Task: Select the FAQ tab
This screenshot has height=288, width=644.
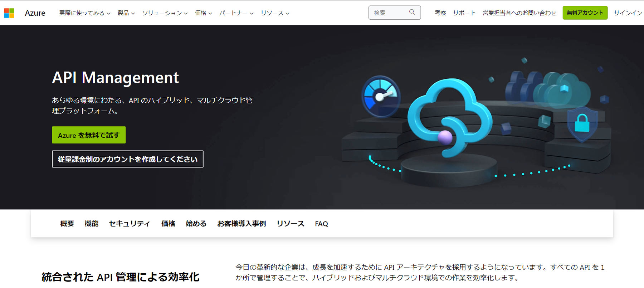Action: click(x=321, y=224)
